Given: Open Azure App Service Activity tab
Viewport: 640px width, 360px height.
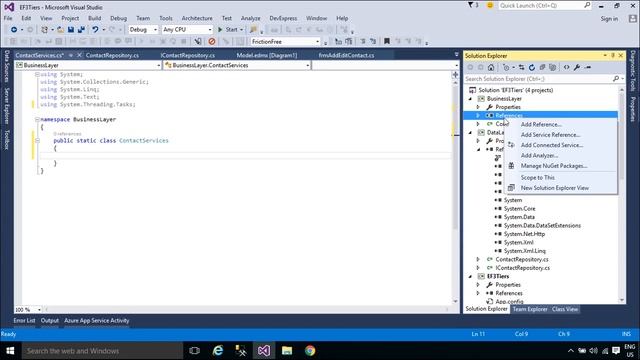Looking at the screenshot, I should (x=96, y=320).
